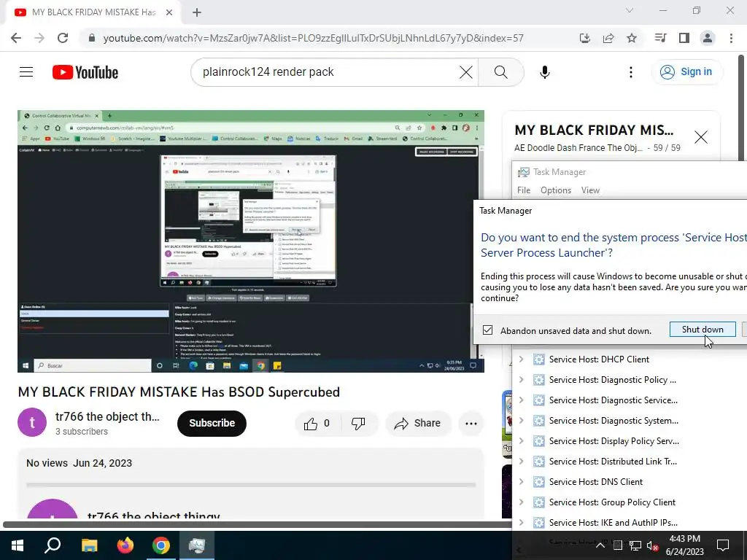
Task: Expand Service Host: DNS Client row
Action: tap(521, 481)
